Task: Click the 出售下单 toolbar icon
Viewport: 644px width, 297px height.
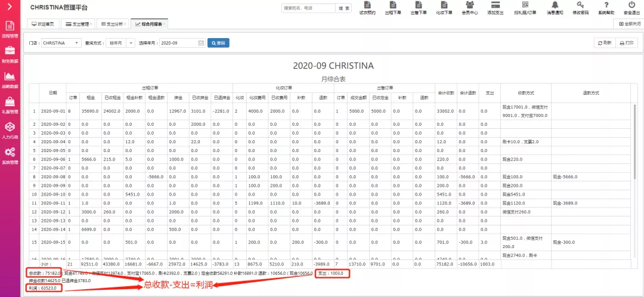Action: (x=419, y=8)
